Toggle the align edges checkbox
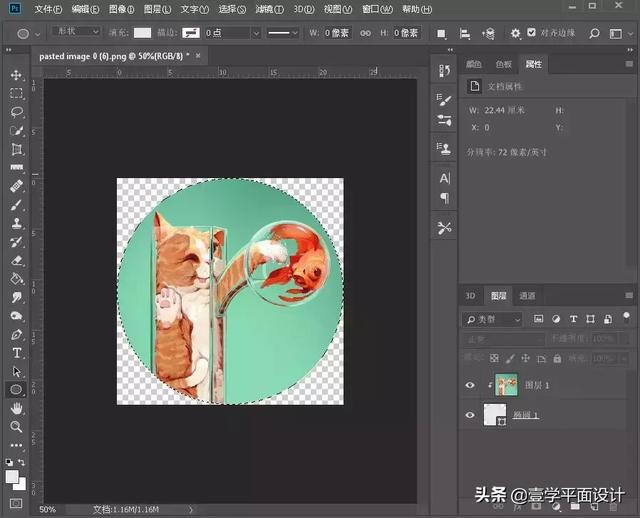 [531, 32]
